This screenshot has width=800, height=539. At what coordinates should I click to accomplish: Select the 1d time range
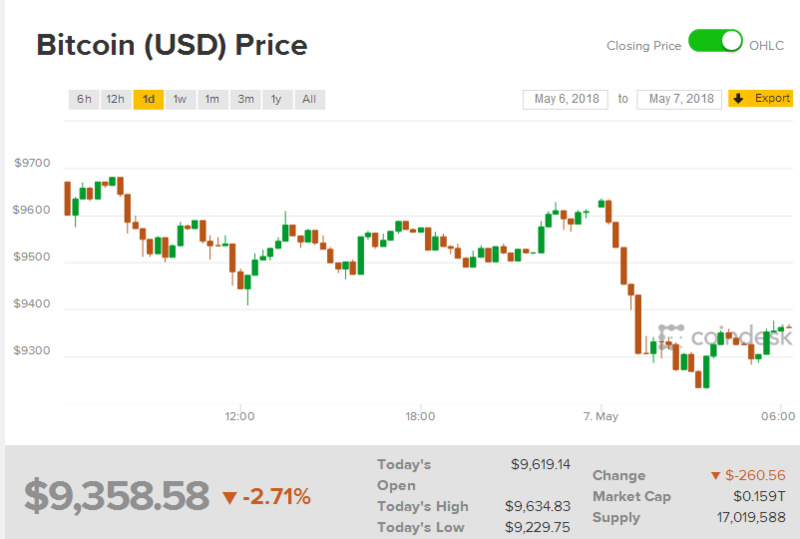[x=148, y=99]
